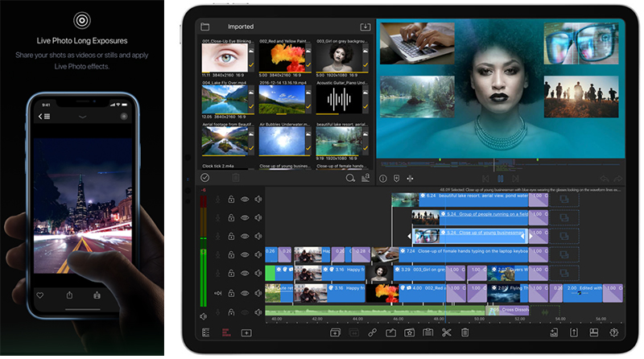Hide the fifth timeline track with its eye icon
This screenshot has width=644, height=359.
[245, 273]
